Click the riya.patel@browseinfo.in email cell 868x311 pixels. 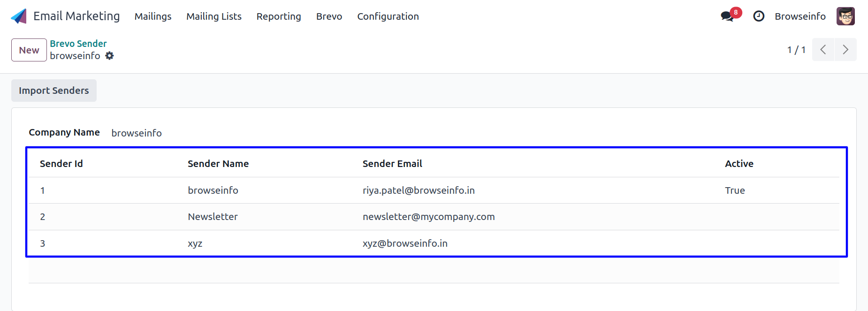click(419, 190)
